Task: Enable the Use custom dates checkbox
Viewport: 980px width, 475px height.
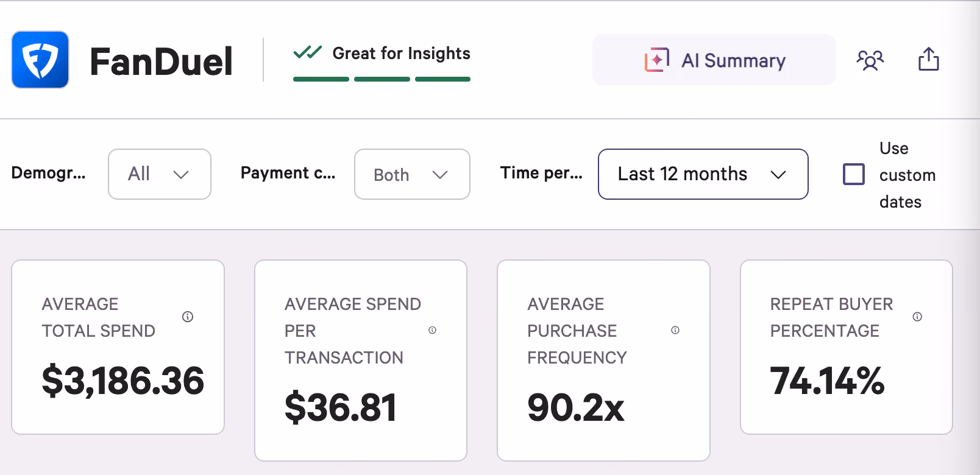Action: tap(853, 174)
